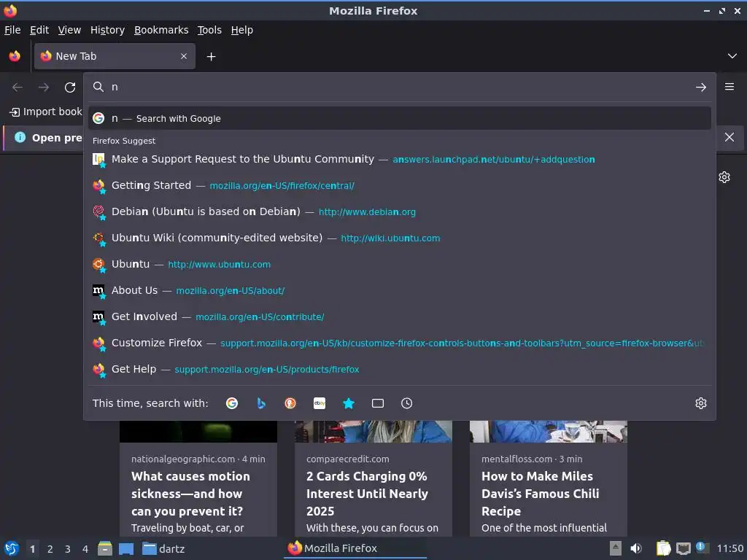Open search settings gear in urlbar panel
This screenshot has height=560, width=747.
click(701, 403)
